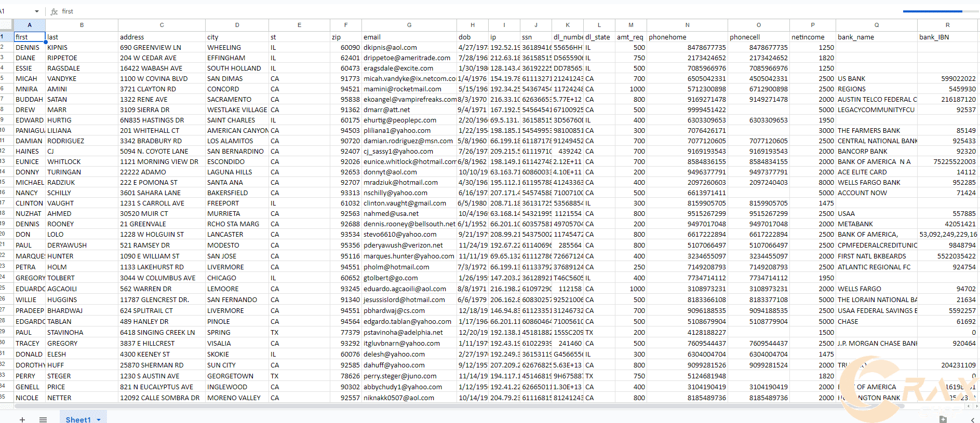Expand the Name Box cell reference dropdown
This screenshot has height=423, width=980.
36,11
